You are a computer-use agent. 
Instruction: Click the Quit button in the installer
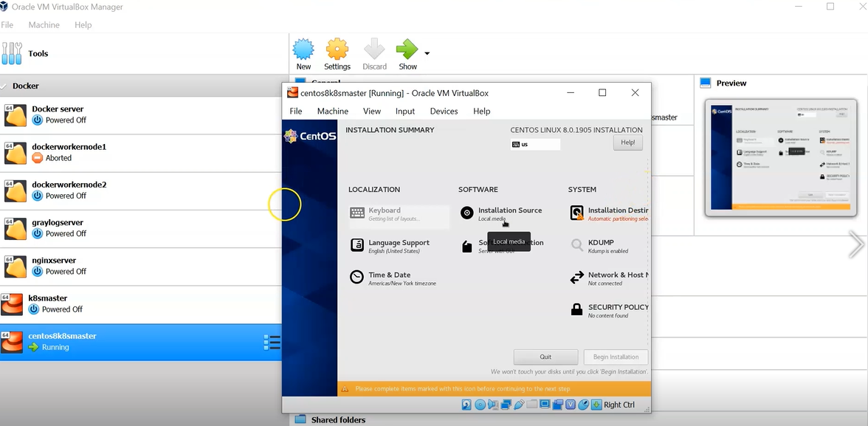[x=546, y=357]
